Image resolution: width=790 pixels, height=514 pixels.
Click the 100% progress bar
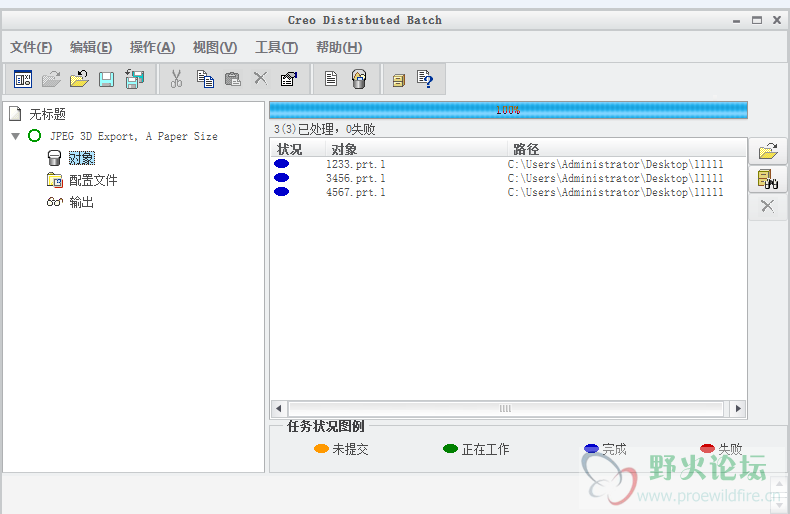coord(508,110)
